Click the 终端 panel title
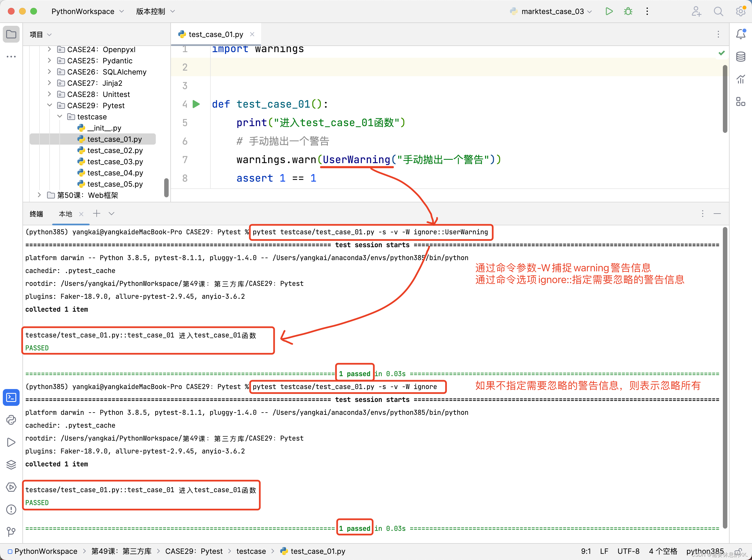The image size is (752, 560). (x=36, y=214)
